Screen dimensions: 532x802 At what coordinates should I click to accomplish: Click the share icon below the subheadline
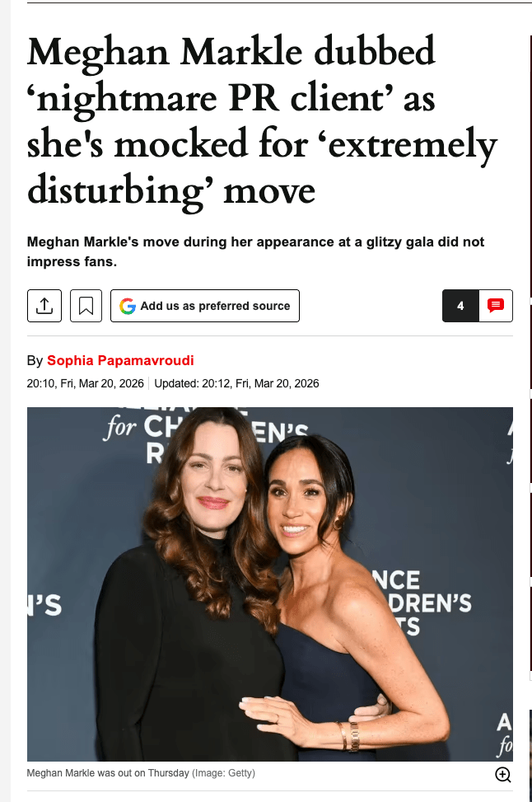44,306
